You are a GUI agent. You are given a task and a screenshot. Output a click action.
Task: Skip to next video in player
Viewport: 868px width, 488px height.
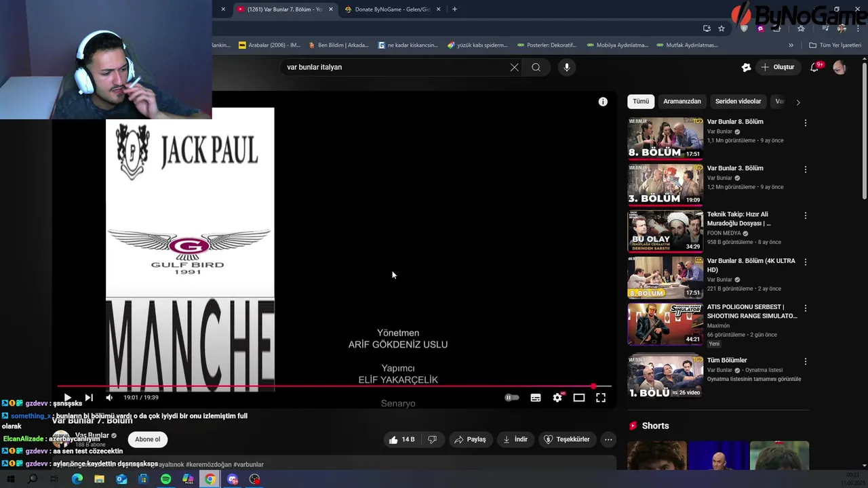click(x=89, y=398)
